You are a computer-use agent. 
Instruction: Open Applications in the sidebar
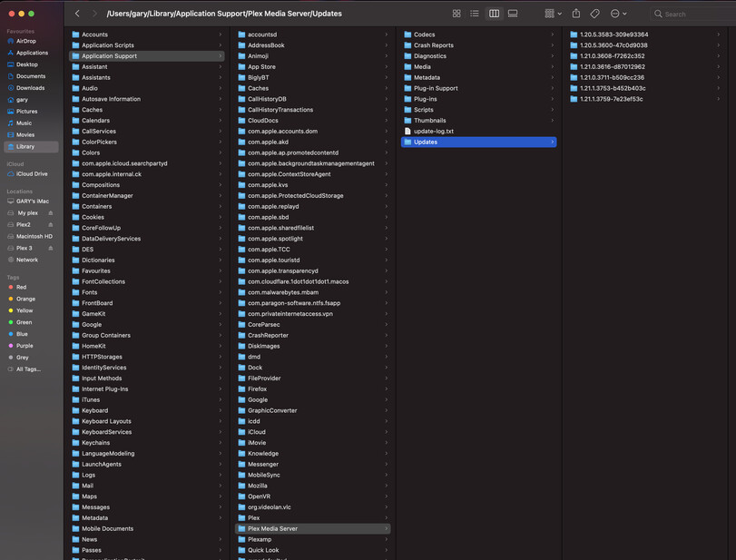(31, 53)
